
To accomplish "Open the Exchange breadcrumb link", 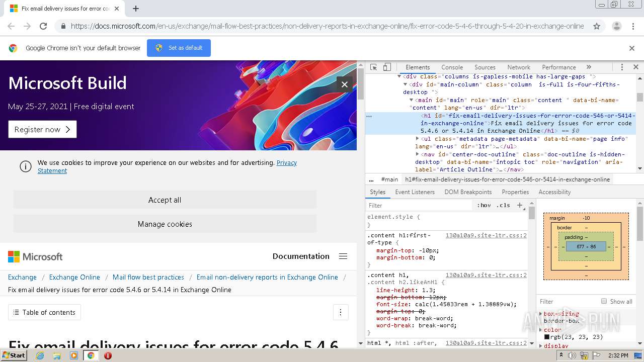I will [x=22, y=277].
